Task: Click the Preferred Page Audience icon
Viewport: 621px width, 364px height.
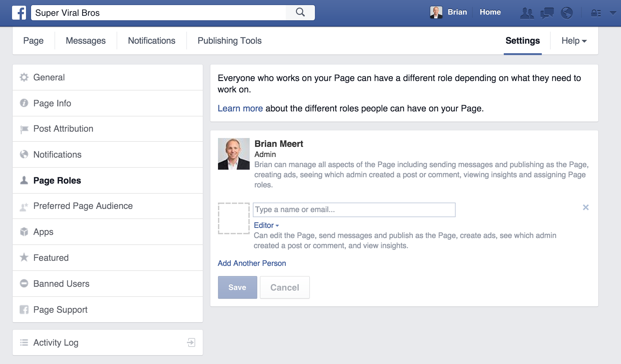Action: click(x=24, y=206)
